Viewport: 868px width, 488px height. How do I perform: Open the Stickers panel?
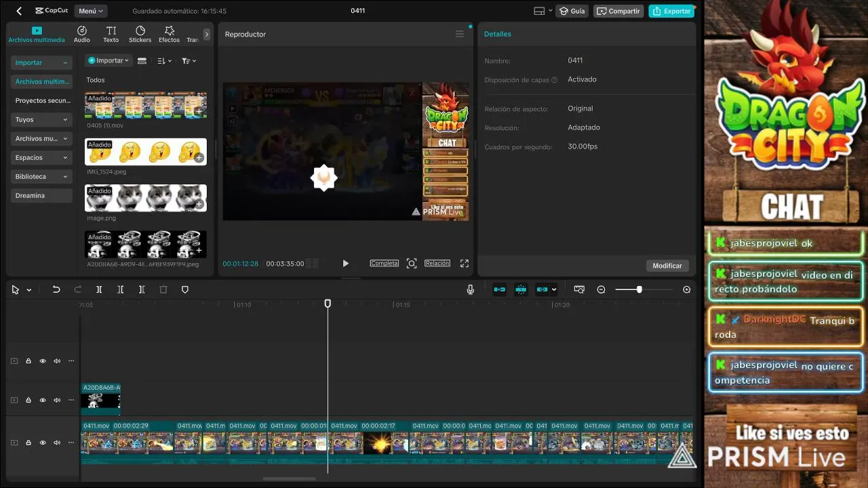(140, 35)
